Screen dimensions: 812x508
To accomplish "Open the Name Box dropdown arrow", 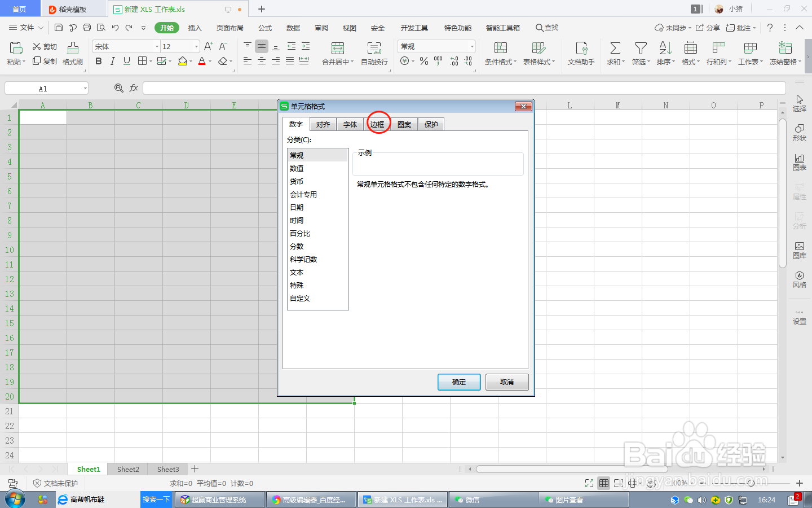I will (85, 88).
